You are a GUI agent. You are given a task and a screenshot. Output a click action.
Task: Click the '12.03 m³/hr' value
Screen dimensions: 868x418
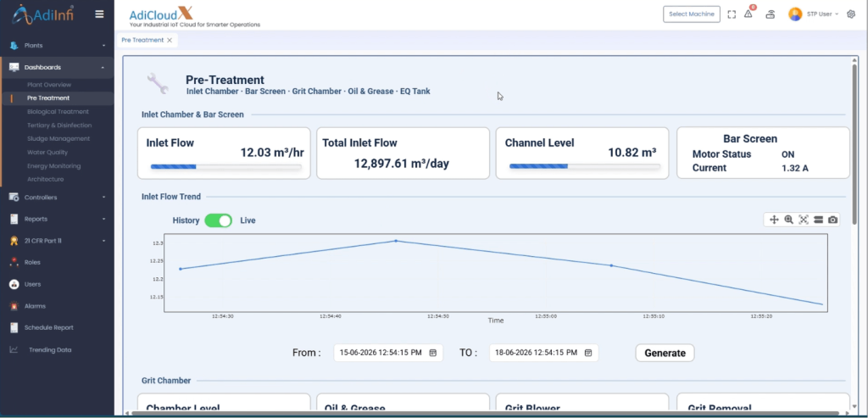point(272,153)
